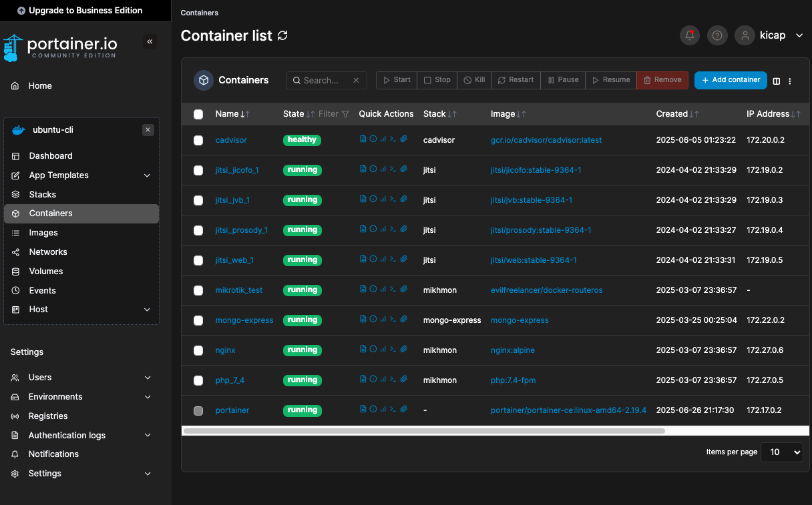Open the Registries page
Screen dimensions: 812x505
(48, 416)
